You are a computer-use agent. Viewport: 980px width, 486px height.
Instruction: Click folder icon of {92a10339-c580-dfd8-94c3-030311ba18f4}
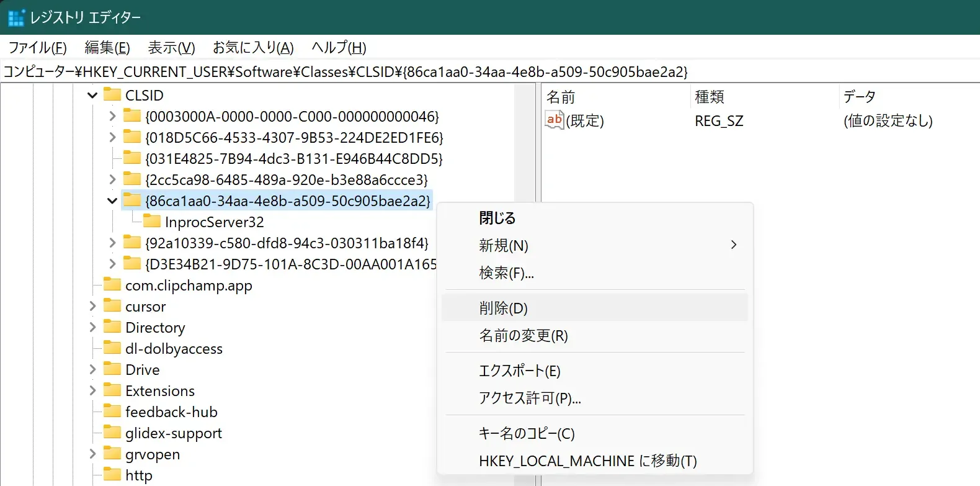pos(132,242)
